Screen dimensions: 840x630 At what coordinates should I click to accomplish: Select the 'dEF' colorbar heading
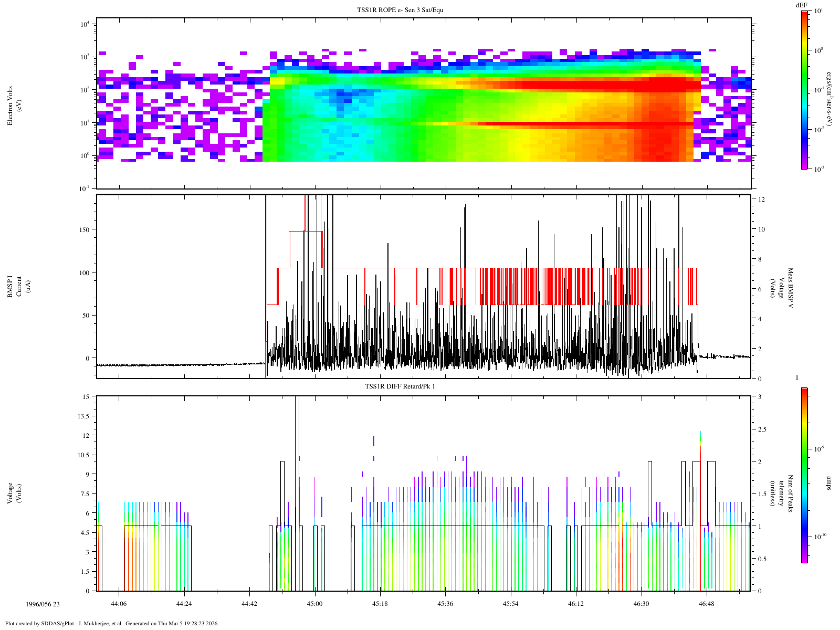click(x=801, y=5)
